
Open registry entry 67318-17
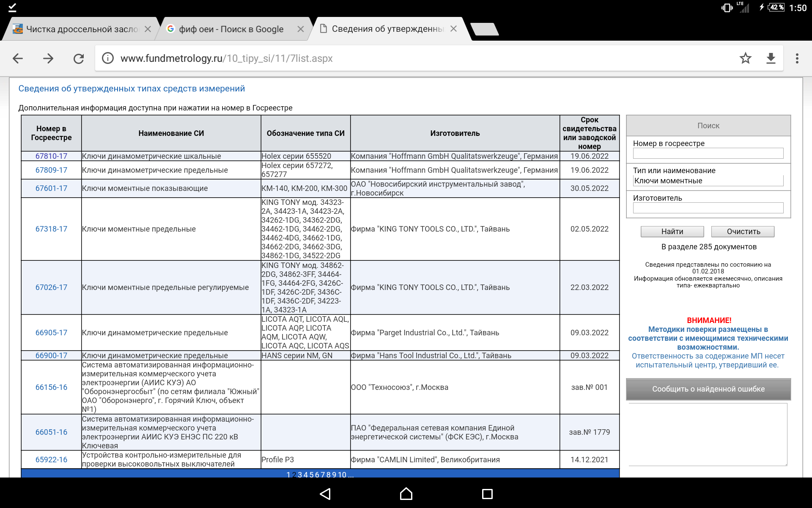pos(51,229)
